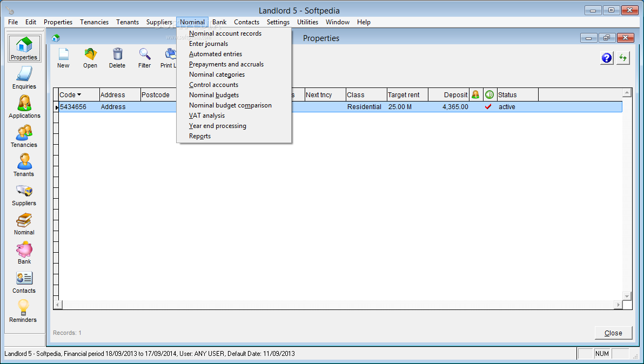
Task: Click the Class column header
Action: pos(366,95)
